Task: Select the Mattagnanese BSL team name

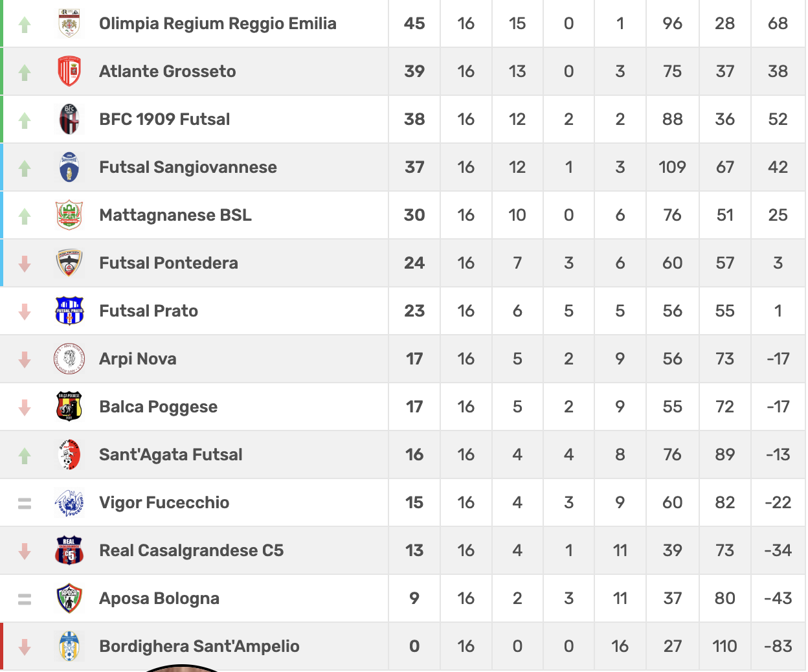Action: click(x=175, y=215)
